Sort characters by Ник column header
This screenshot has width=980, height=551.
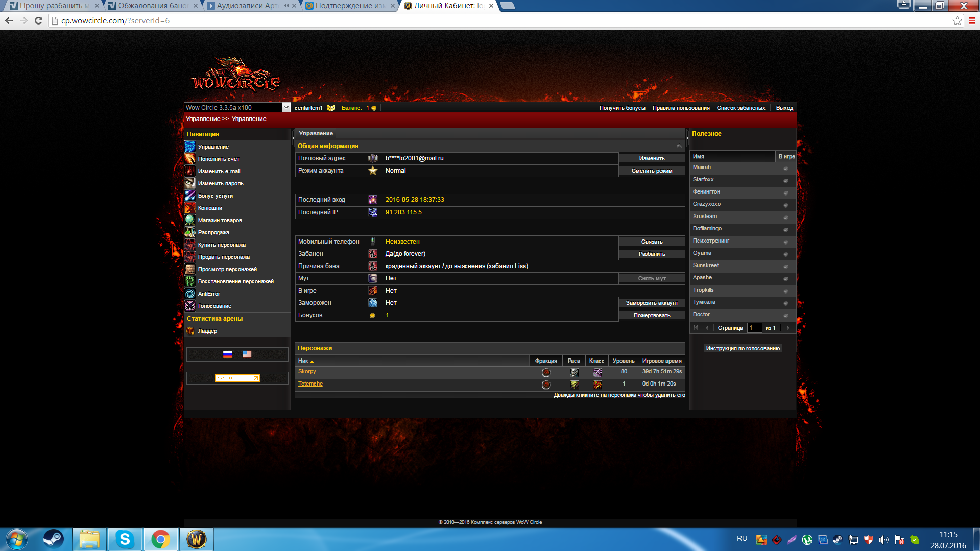coord(303,361)
